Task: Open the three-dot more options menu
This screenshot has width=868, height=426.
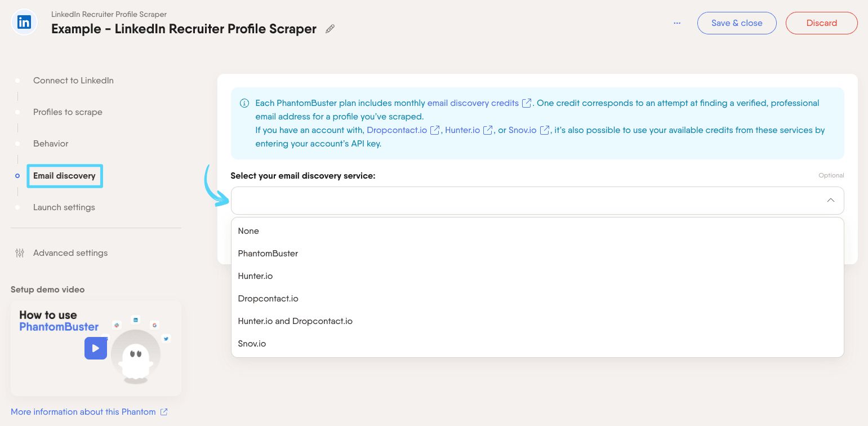Action: tap(677, 23)
